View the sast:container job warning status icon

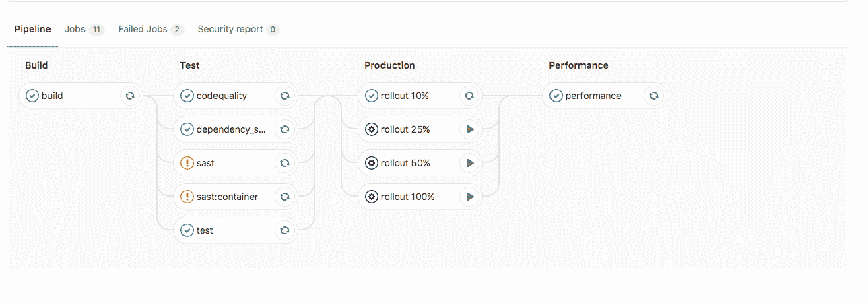187,197
